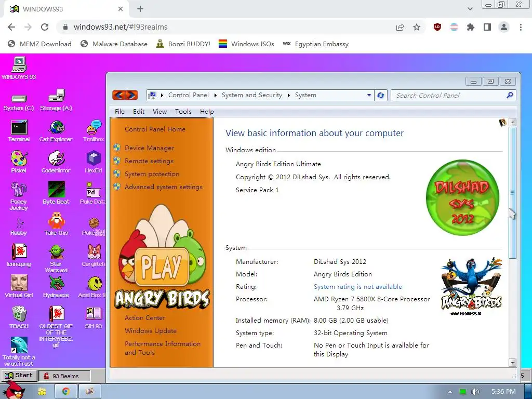The height and width of the screenshot is (399, 532).
Task: Open the OLDEST GIF OF THE INTERWEBZ icon
Action: (56, 326)
